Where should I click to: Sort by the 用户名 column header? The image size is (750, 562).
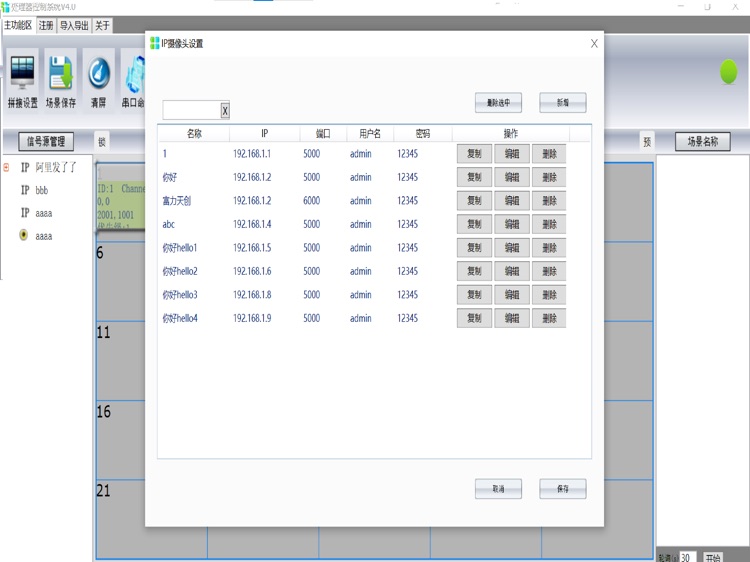click(370, 133)
